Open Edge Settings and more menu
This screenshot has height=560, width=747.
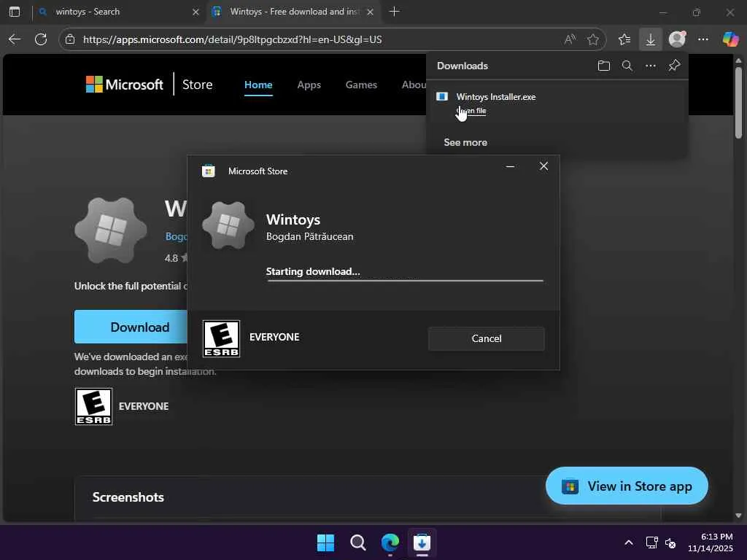[x=703, y=39]
